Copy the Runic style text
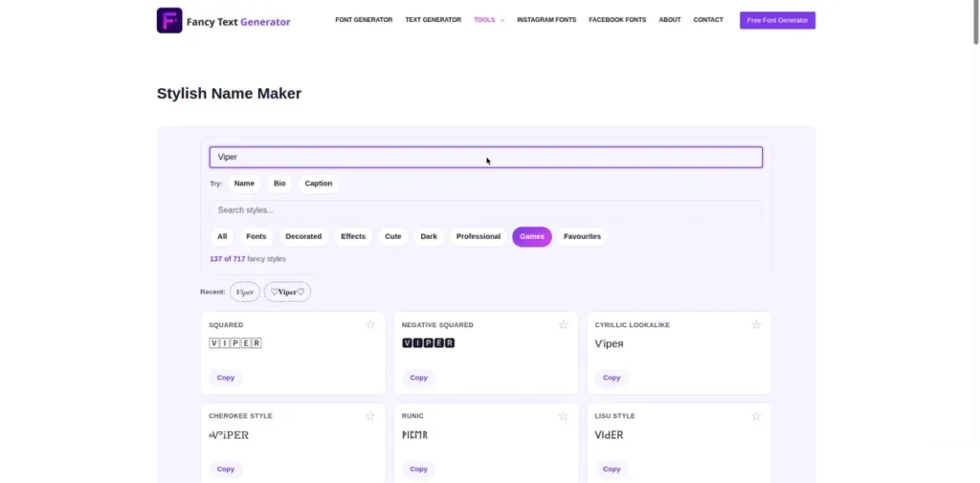The width and height of the screenshot is (980, 483). [x=419, y=470]
